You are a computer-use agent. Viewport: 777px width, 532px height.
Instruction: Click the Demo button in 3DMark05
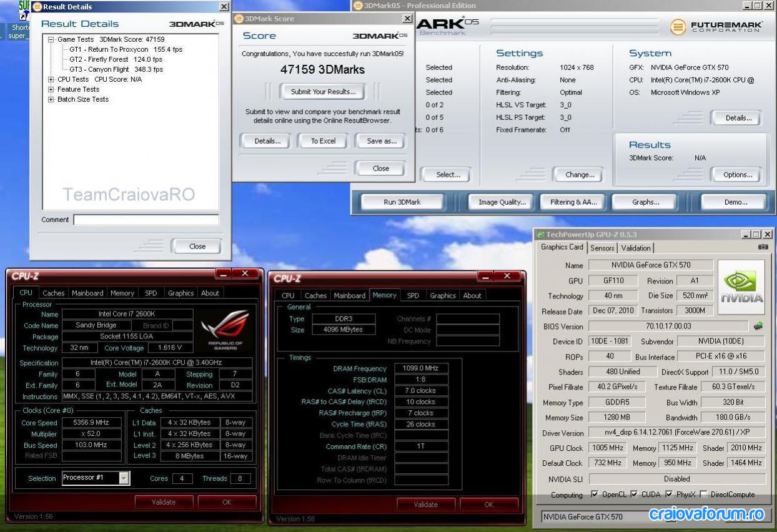click(735, 202)
